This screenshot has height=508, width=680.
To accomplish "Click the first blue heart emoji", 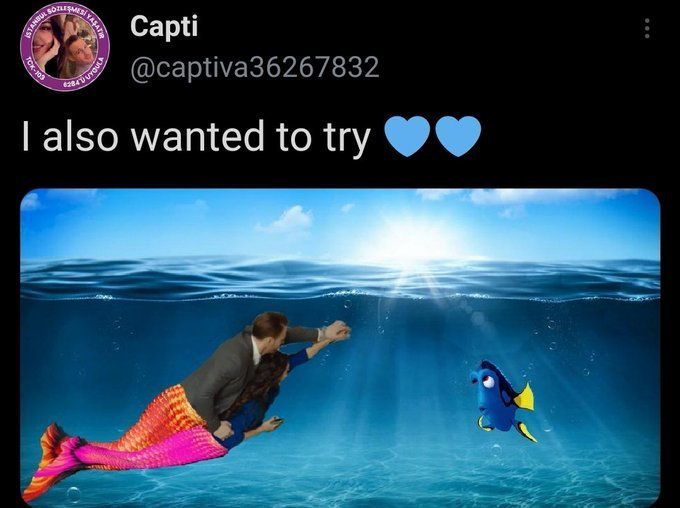I will (x=407, y=136).
